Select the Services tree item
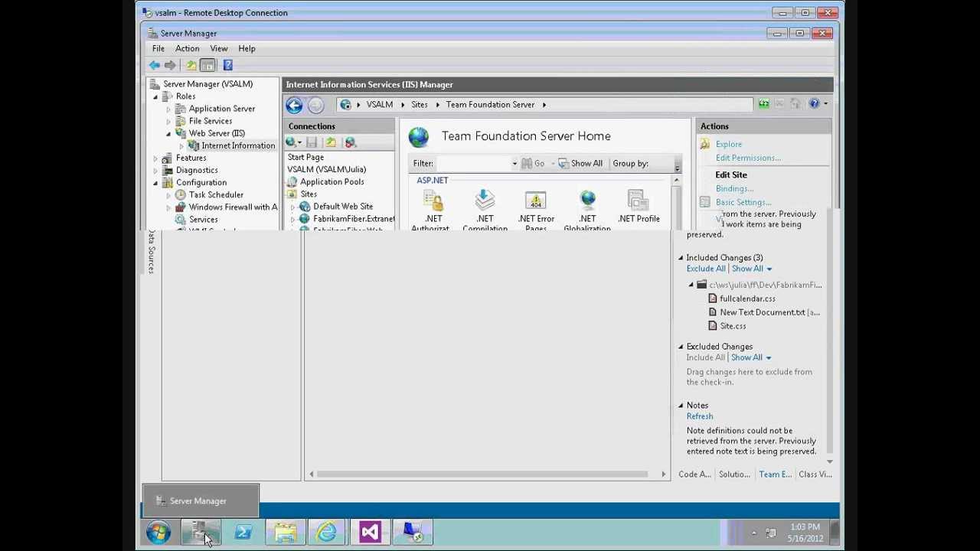 coord(204,219)
